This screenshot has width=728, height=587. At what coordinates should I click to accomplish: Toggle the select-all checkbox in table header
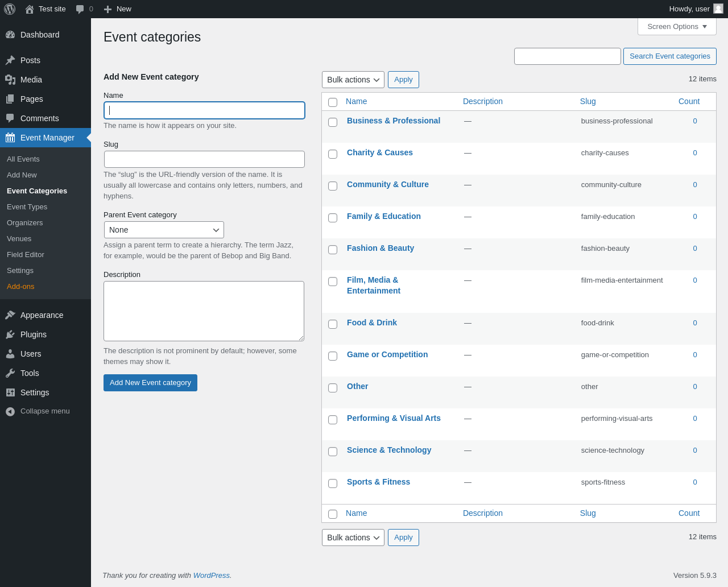333,102
